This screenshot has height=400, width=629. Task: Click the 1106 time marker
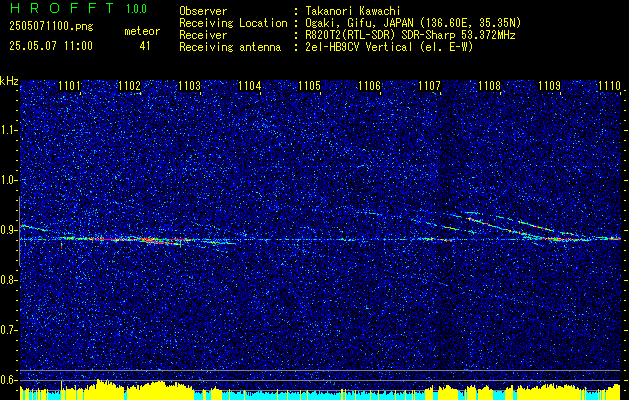pyautogui.click(x=369, y=86)
